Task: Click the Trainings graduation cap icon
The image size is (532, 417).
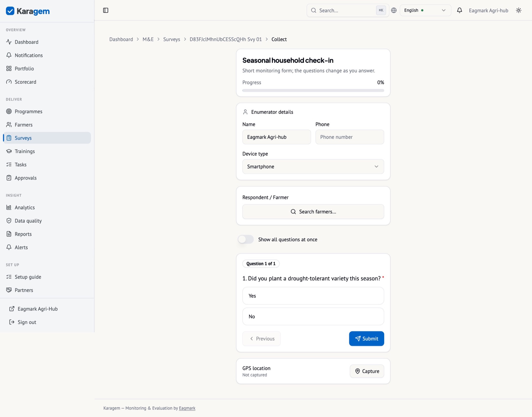Action: 9,151
